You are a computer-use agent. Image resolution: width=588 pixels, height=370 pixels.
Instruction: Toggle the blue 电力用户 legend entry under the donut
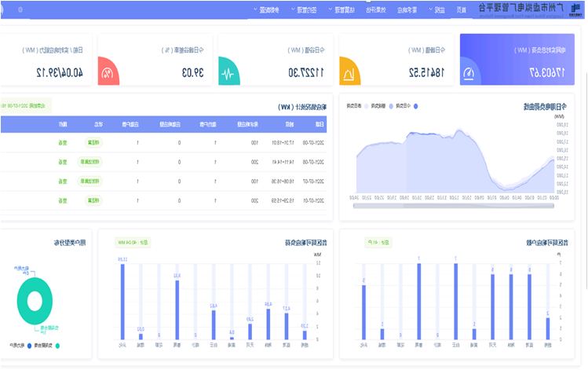click(20, 346)
